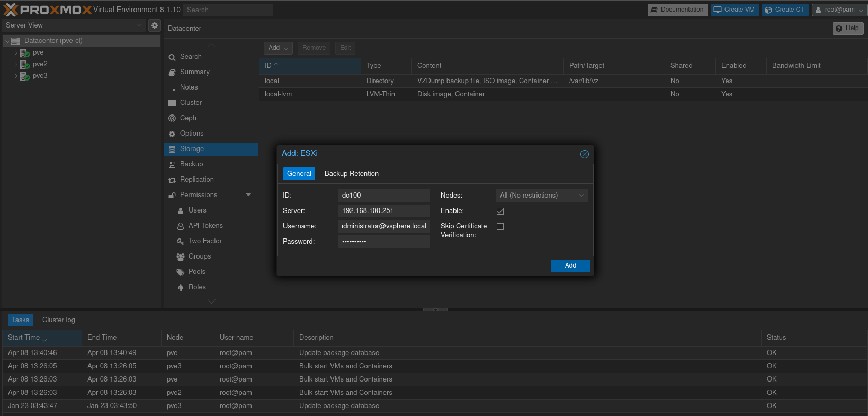Click the Cluster icon in sidebar
Viewport: 868px width, 416px height.
(x=172, y=103)
